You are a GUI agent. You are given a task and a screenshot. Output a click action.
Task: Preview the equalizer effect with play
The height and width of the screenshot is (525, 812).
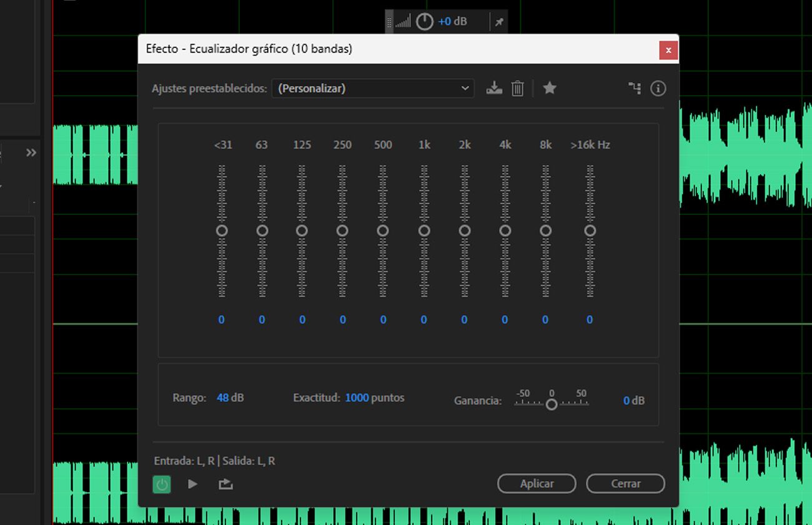(192, 484)
